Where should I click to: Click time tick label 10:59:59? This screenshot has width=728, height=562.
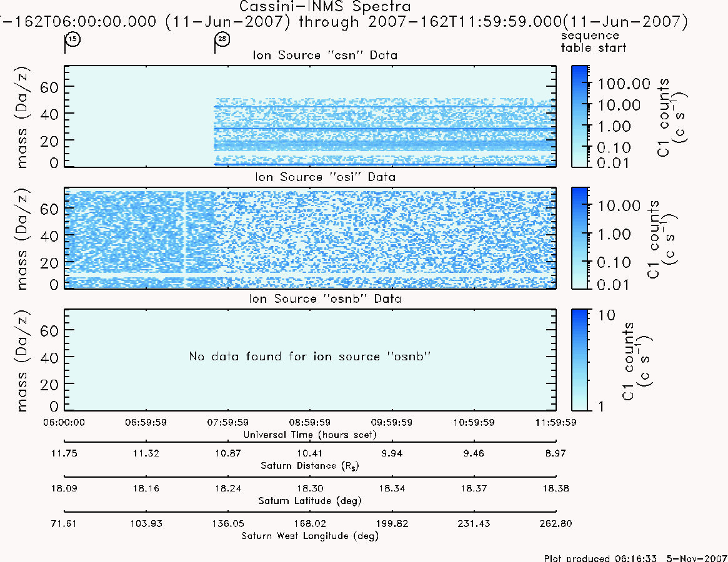[474, 422]
